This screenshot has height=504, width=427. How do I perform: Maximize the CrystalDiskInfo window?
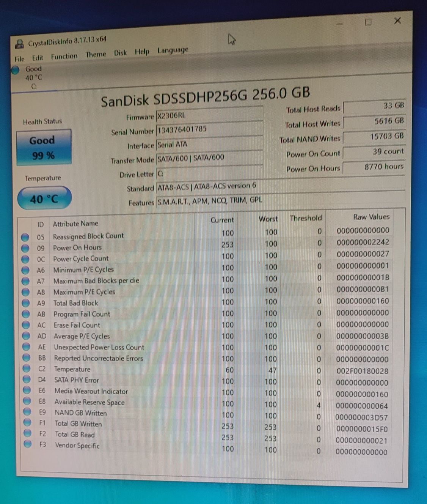pos(368,22)
